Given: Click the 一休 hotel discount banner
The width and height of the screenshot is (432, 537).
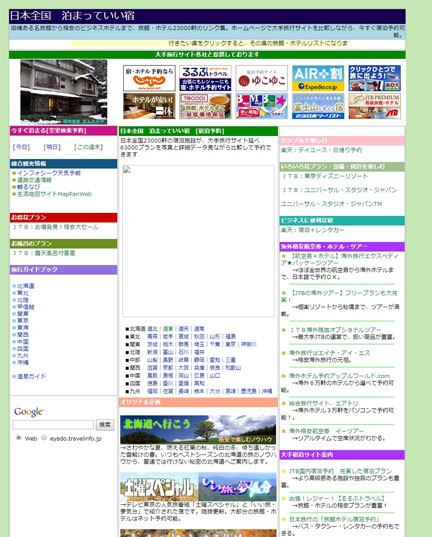Looking at the screenshot, I should (x=149, y=106).
